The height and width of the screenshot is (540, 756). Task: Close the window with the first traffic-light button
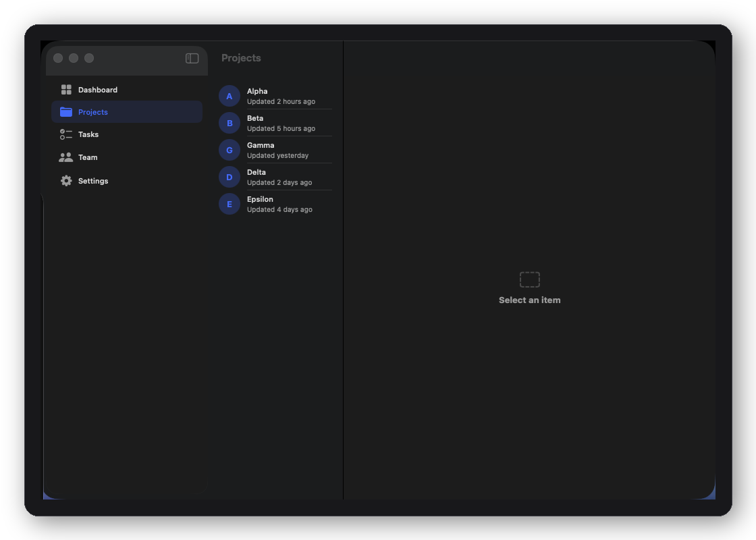pyautogui.click(x=58, y=58)
